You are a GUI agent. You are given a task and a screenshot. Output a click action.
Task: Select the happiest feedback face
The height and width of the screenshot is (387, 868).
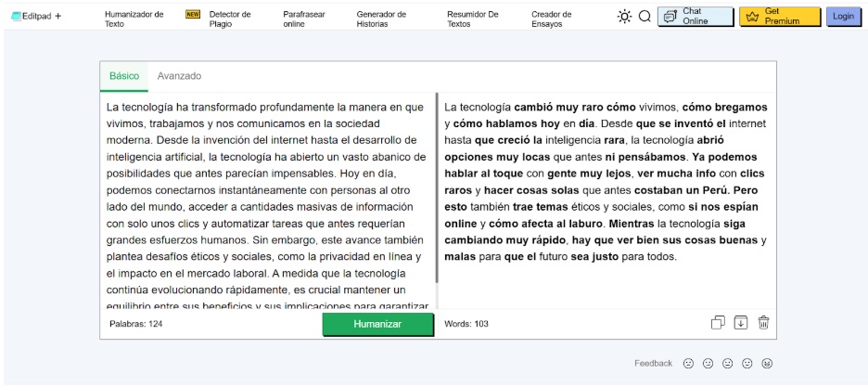767,364
